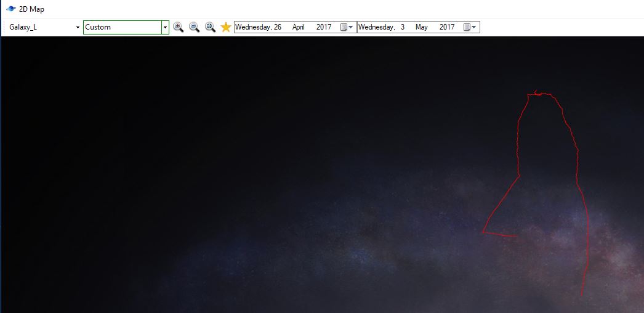
Task: Click the 2D Map window planet icon
Action: (x=11, y=9)
